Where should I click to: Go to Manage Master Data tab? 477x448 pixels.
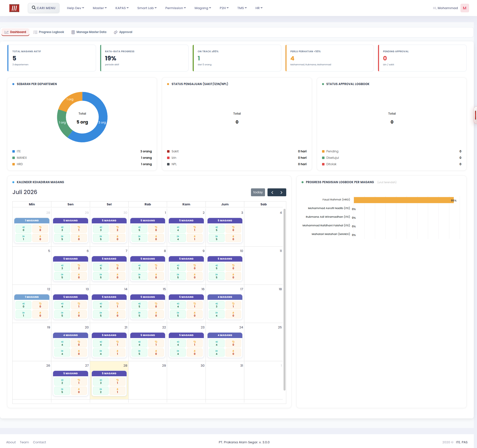pos(89,32)
